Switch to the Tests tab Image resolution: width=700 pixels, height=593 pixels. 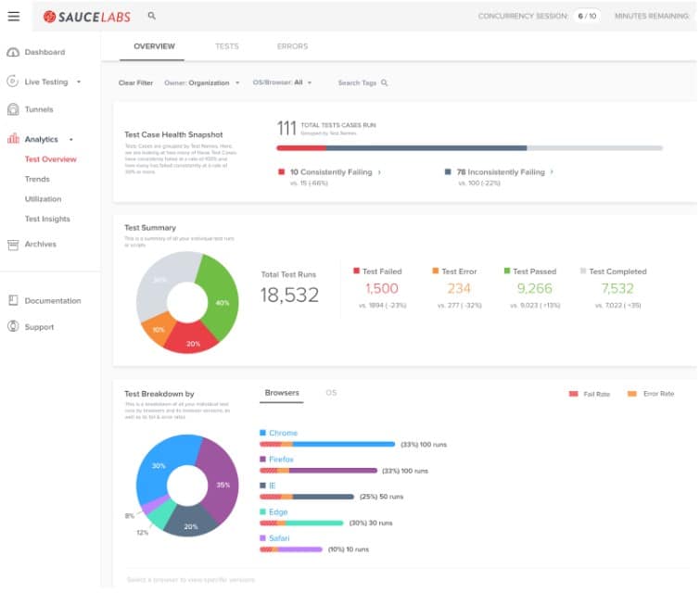point(227,46)
